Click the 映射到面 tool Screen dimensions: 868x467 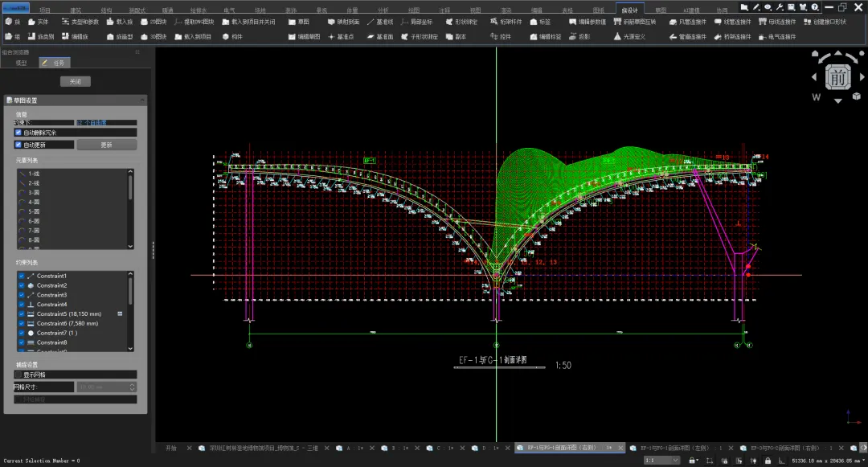tap(344, 22)
